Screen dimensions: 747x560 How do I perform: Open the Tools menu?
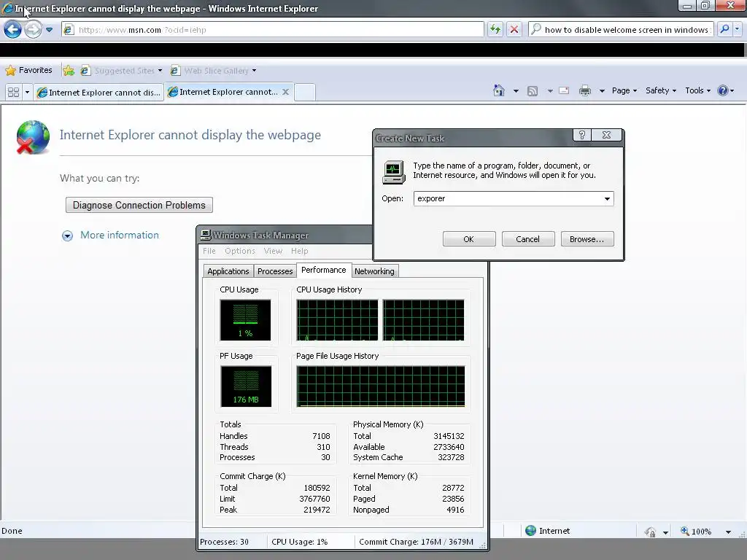[697, 90]
